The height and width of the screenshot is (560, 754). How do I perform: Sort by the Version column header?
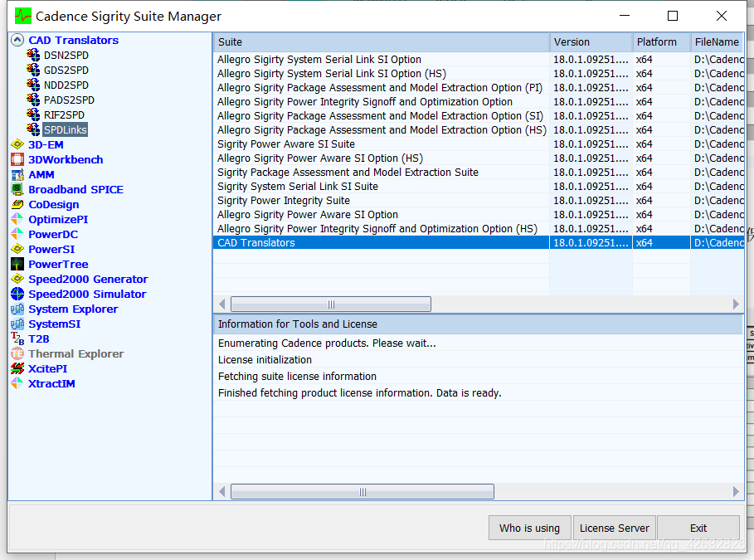tap(591, 41)
